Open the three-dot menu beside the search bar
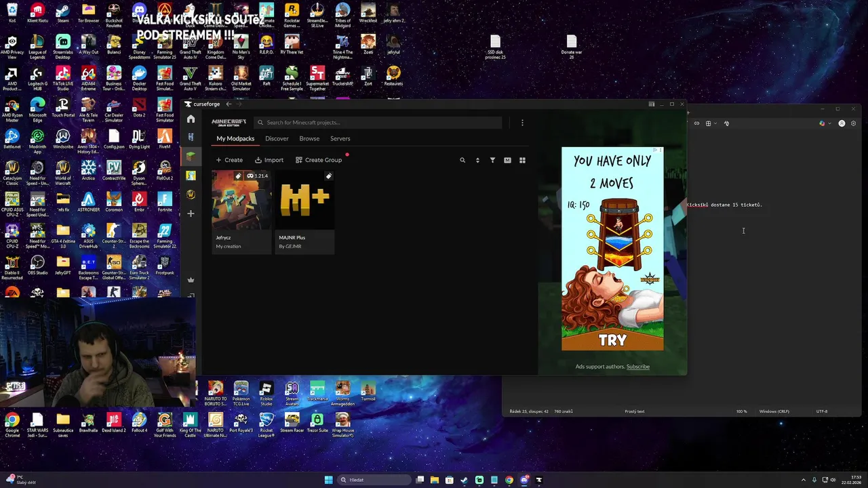 coord(522,123)
